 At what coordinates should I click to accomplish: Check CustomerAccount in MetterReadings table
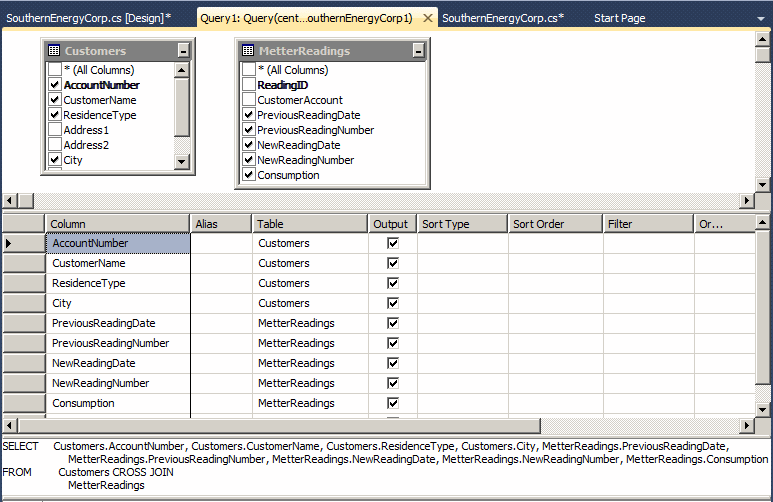click(x=249, y=100)
